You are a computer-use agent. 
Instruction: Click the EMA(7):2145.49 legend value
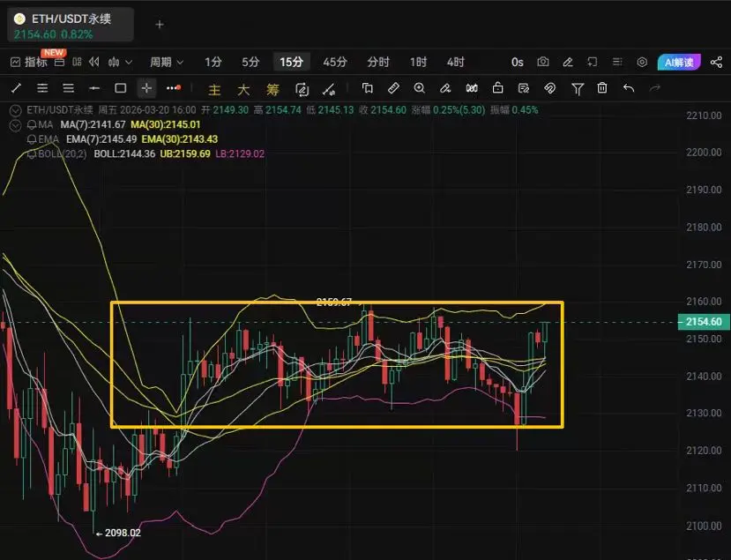pyautogui.click(x=101, y=139)
